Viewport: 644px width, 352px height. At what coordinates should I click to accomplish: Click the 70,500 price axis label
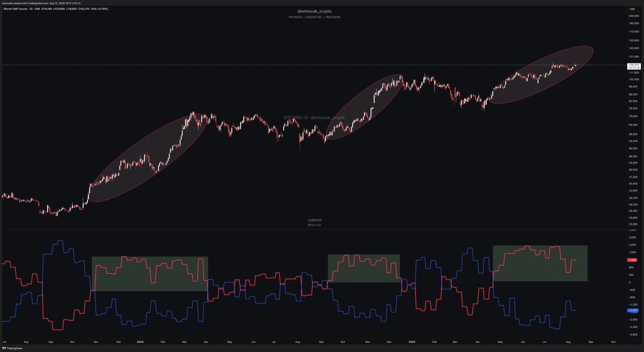tap(633, 116)
